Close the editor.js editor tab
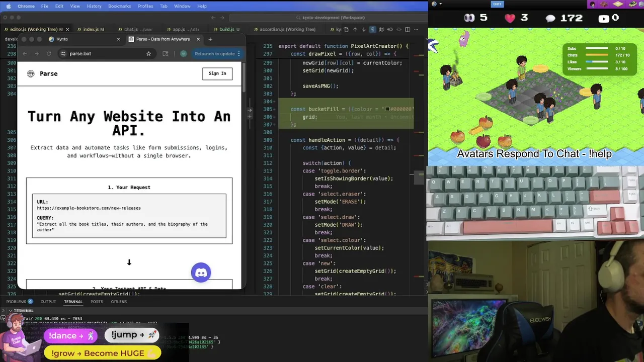The image size is (644, 362). click(x=67, y=30)
